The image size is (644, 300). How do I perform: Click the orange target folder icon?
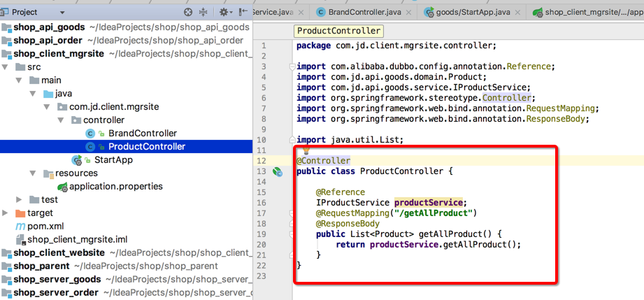tap(20, 213)
